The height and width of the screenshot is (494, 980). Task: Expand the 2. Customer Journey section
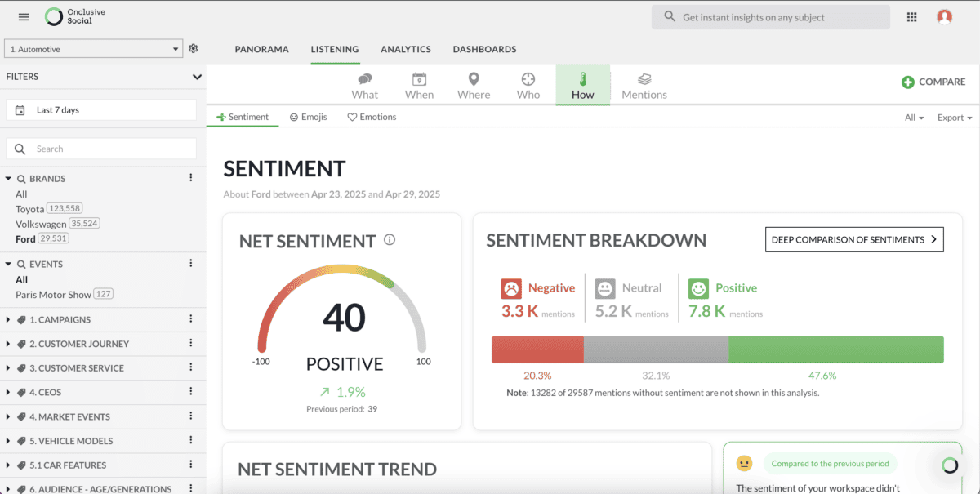8,344
